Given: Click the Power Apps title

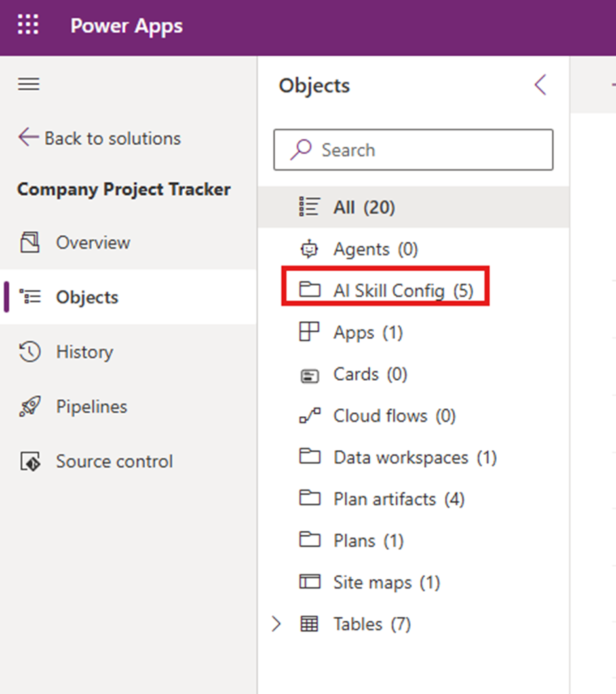Looking at the screenshot, I should click(126, 26).
